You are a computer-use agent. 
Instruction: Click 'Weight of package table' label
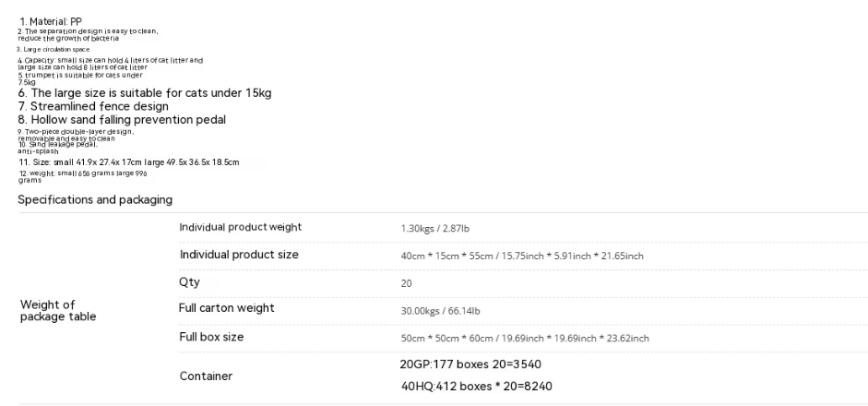pos(57,311)
